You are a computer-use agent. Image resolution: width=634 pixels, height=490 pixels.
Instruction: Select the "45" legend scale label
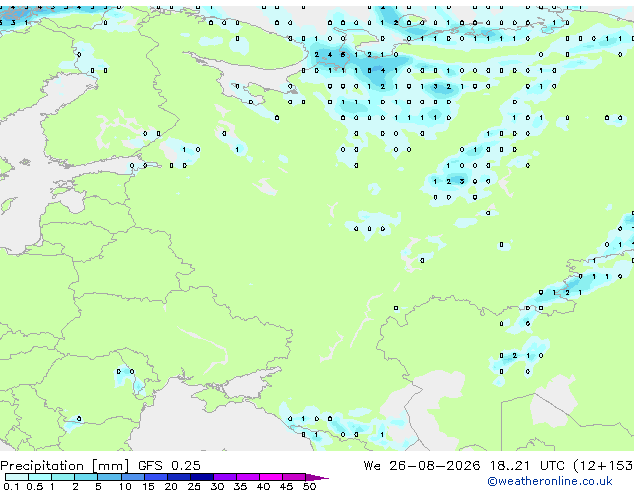[x=286, y=486]
